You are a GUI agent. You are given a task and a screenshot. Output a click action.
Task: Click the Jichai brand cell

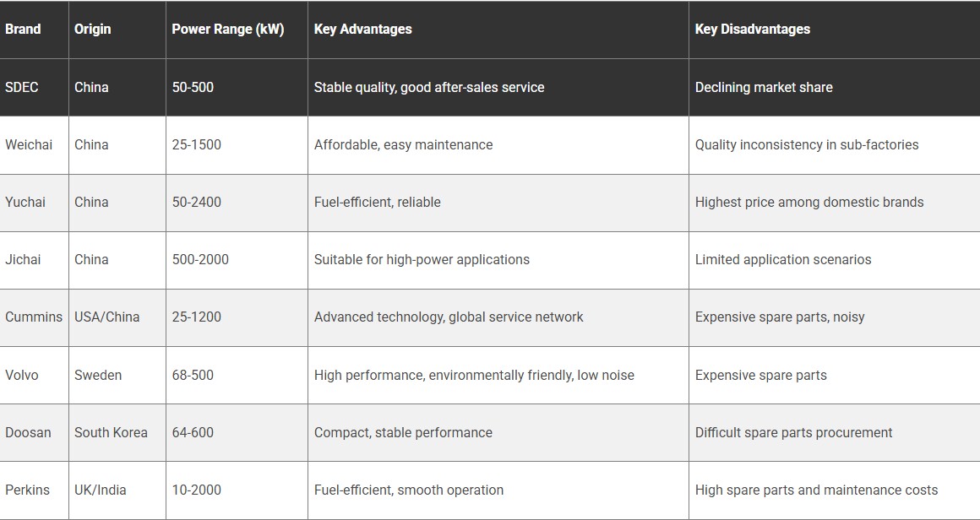[x=23, y=259]
